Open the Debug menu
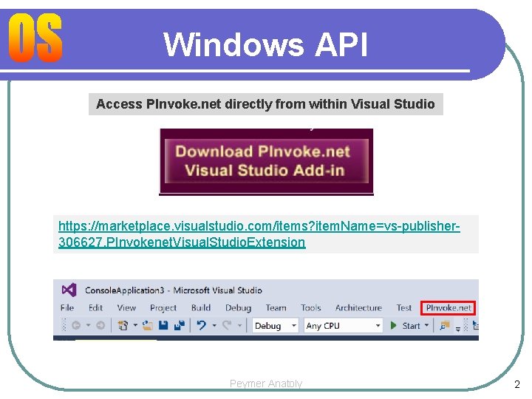 (x=238, y=308)
